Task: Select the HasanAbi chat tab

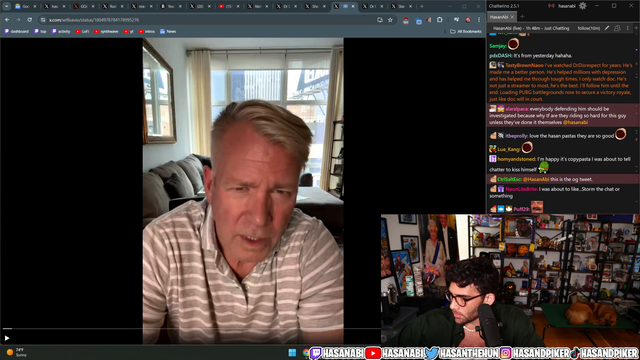Action: (x=499, y=17)
